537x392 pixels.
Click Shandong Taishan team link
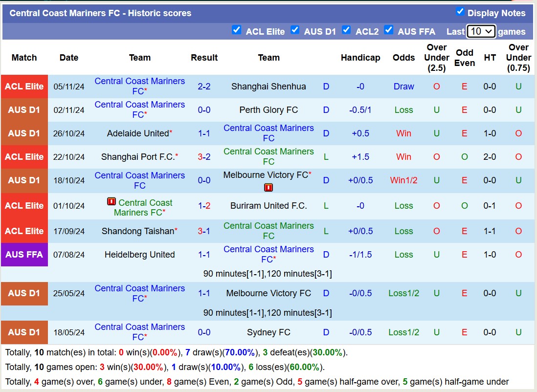click(137, 231)
